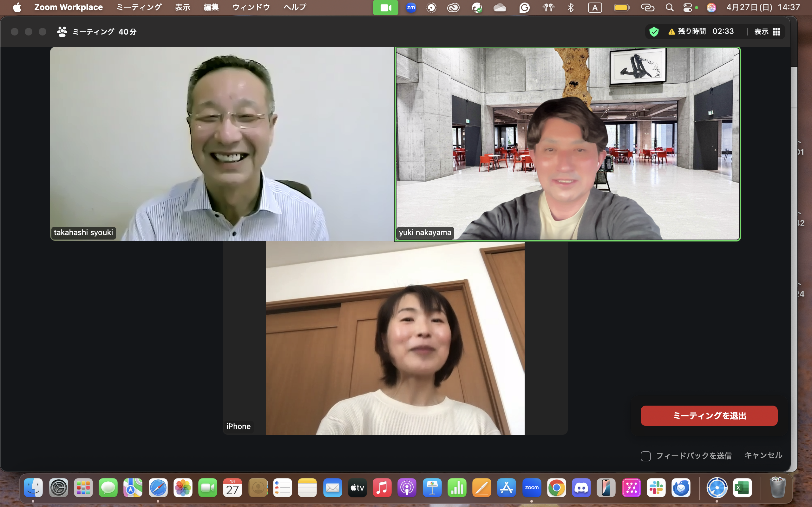Open Slack from the Dock

(656, 488)
